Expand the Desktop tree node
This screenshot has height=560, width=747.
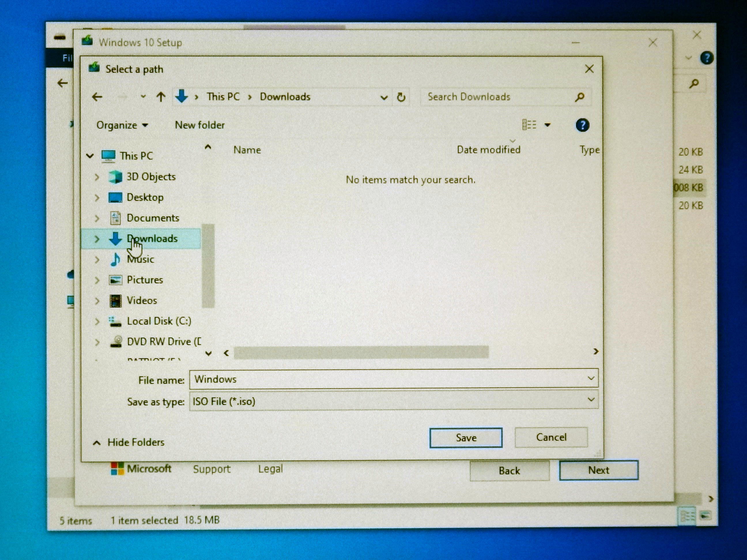pos(97,197)
